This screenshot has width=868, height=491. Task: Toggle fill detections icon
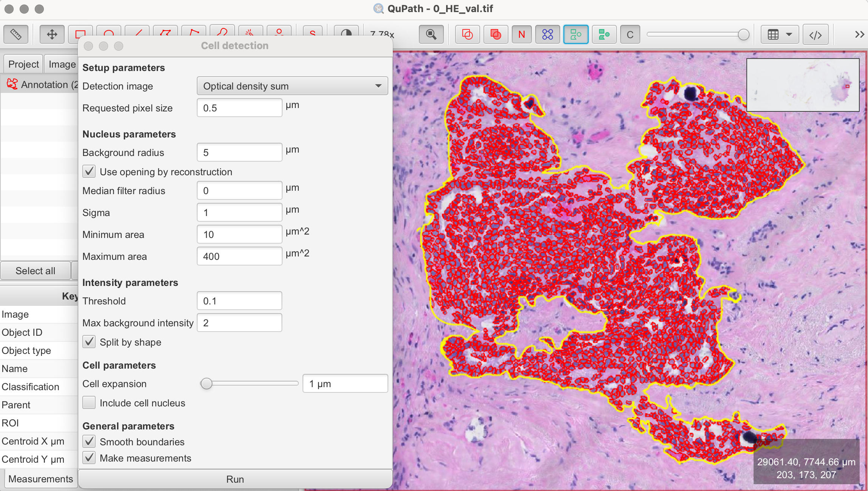604,35
